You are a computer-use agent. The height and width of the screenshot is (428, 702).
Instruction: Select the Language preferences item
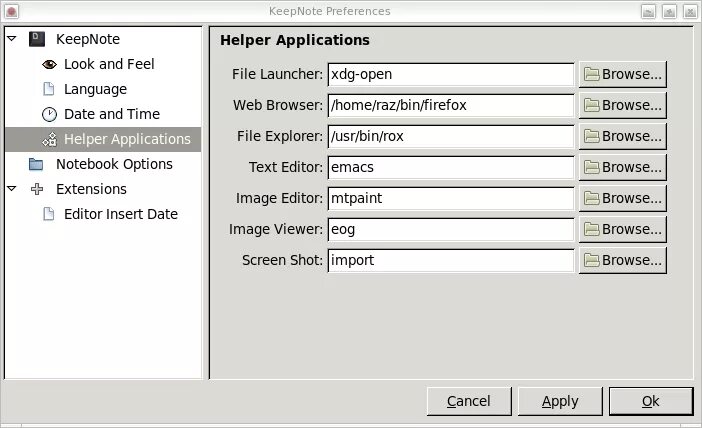point(95,89)
